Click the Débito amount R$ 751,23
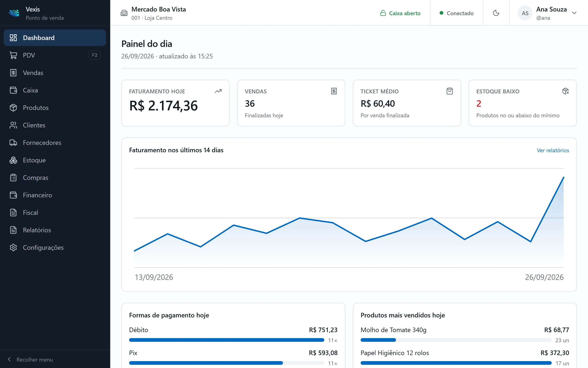588x368 pixels. [x=323, y=330]
